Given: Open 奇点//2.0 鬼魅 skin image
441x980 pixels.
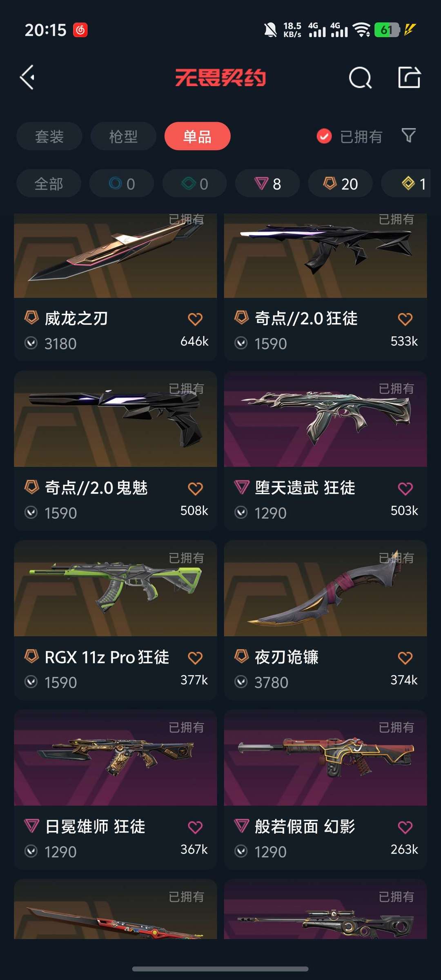Looking at the screenshot, I should 115,419.
